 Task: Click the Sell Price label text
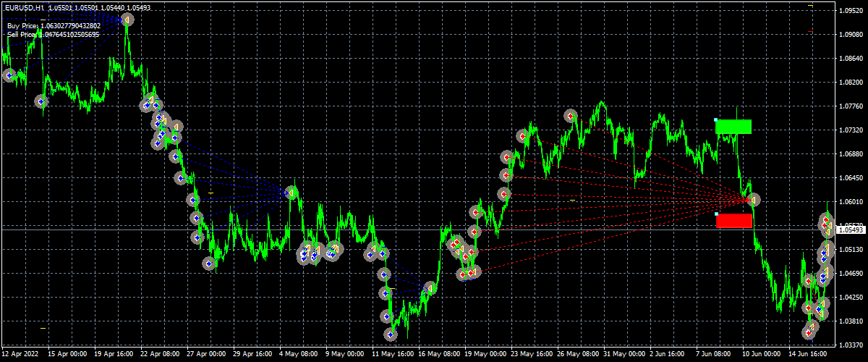coord(54,34)
